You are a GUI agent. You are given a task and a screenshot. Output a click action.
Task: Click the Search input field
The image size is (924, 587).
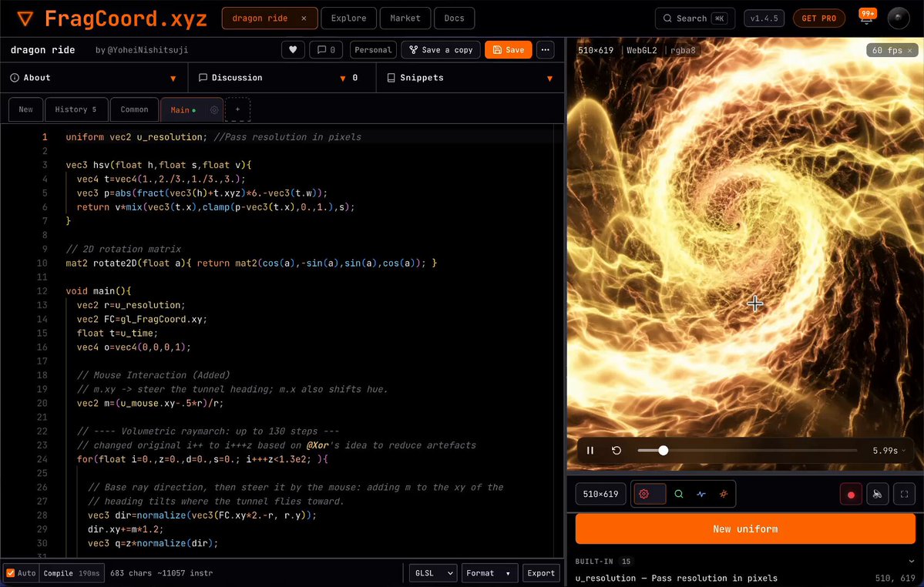click(695, 18)
